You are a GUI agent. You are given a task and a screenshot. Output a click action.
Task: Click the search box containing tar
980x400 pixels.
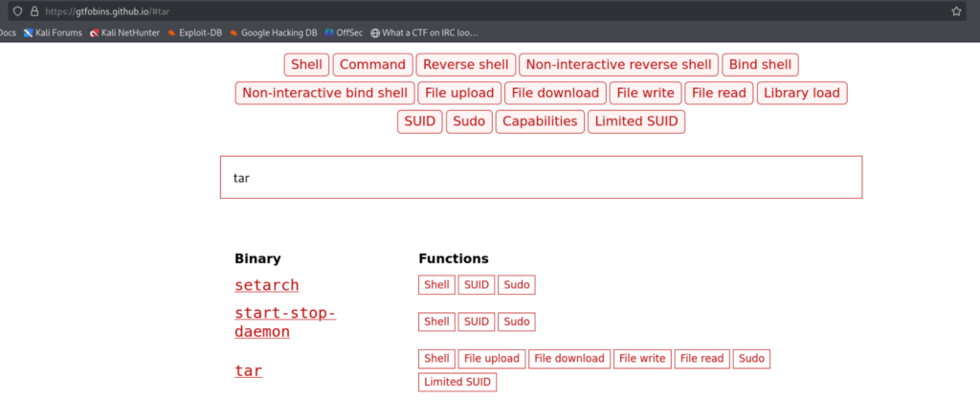541,178
